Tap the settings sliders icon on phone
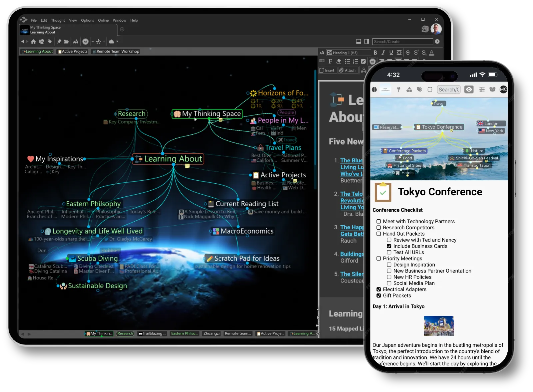Viewport: 533px width, 392px height. pyautogui.click(x=482, y=90)
